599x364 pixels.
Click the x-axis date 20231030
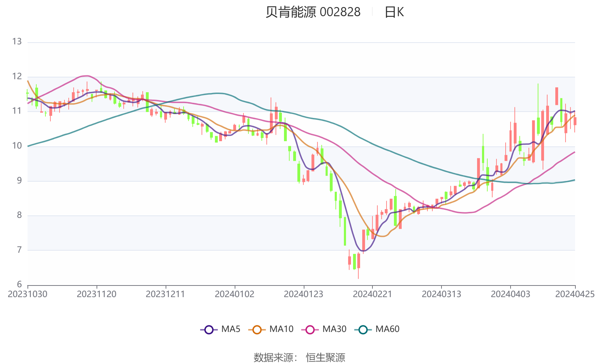tap(27, 294)
